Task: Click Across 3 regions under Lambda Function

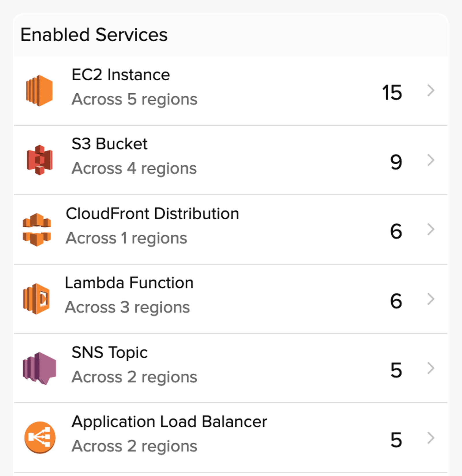Action: [127, 307]
